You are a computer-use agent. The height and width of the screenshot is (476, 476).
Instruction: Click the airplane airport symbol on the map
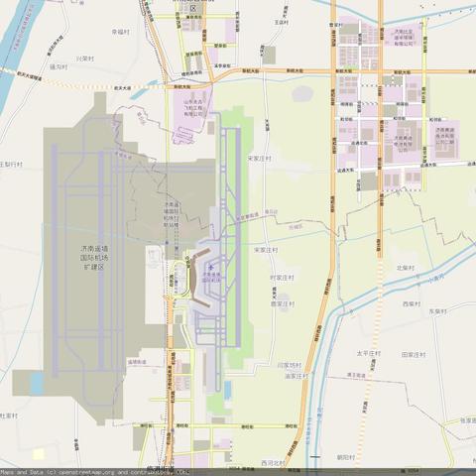[x=211, y=267]
